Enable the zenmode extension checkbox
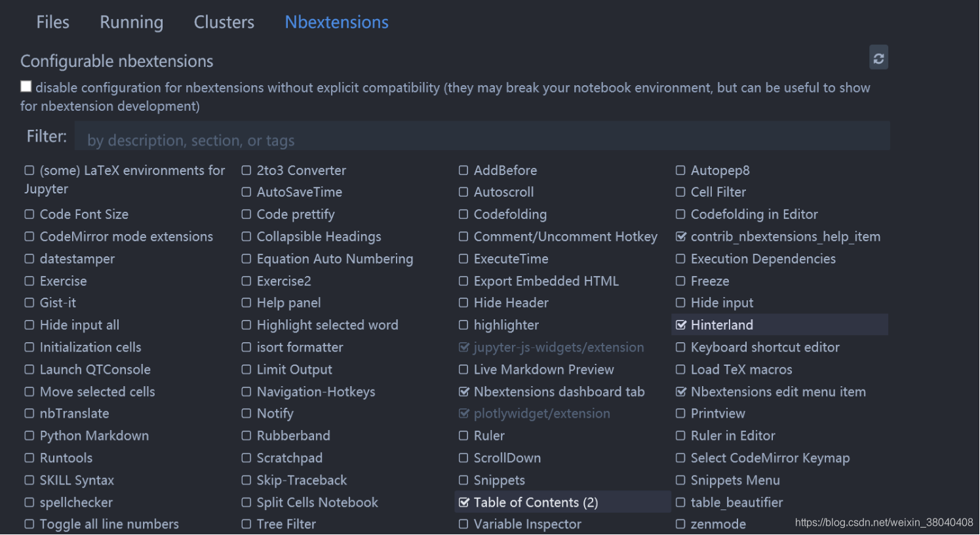Image resolution: width=980 pixels, height=535 pixels. tap(681, 525)
